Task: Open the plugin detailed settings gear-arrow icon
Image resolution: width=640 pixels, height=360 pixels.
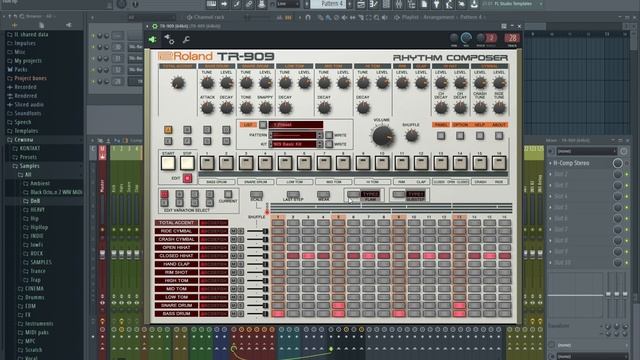Action: point(169,39)
